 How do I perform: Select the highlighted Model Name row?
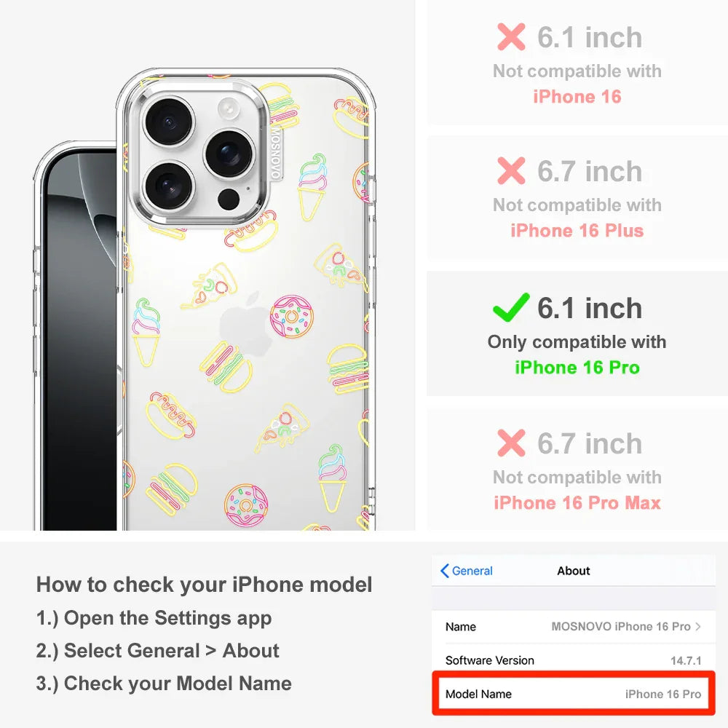click(x=574, y=694)
